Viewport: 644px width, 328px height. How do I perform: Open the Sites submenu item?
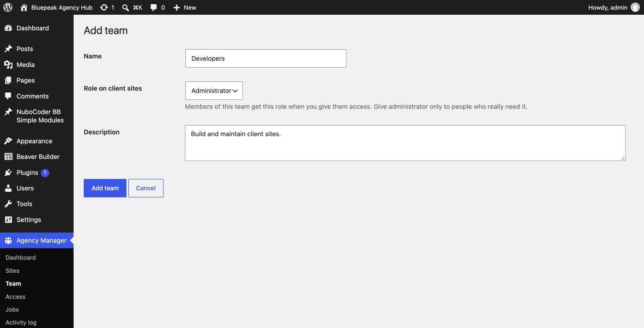tap(12, 270)
